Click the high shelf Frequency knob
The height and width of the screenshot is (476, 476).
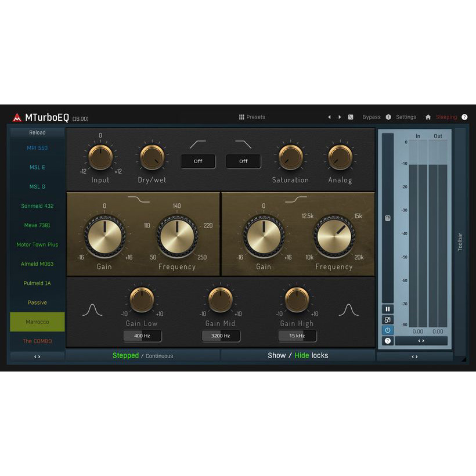click(x=334, y=236)
